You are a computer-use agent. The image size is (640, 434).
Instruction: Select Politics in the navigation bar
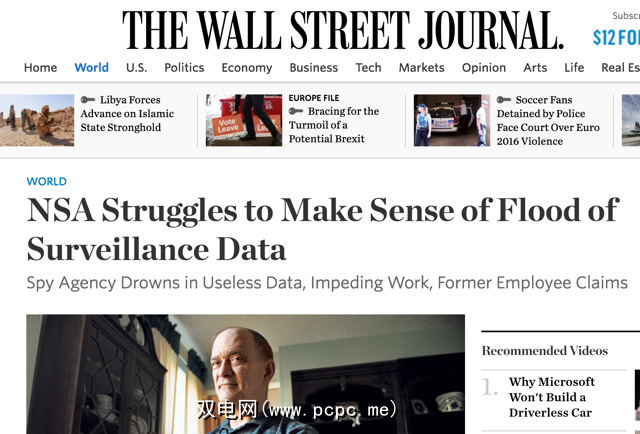(184, 67)
